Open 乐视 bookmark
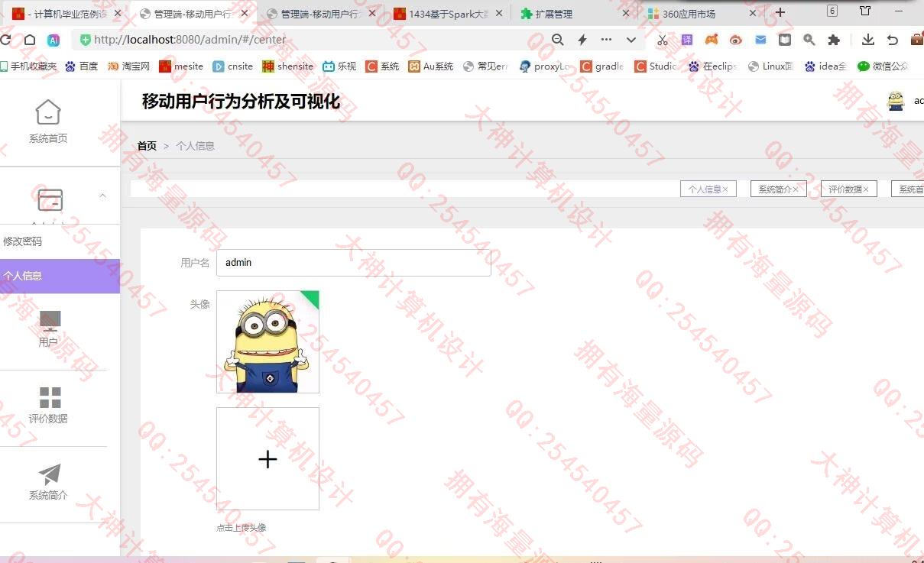This screenshot has height=563, width=924. point(339,66)
